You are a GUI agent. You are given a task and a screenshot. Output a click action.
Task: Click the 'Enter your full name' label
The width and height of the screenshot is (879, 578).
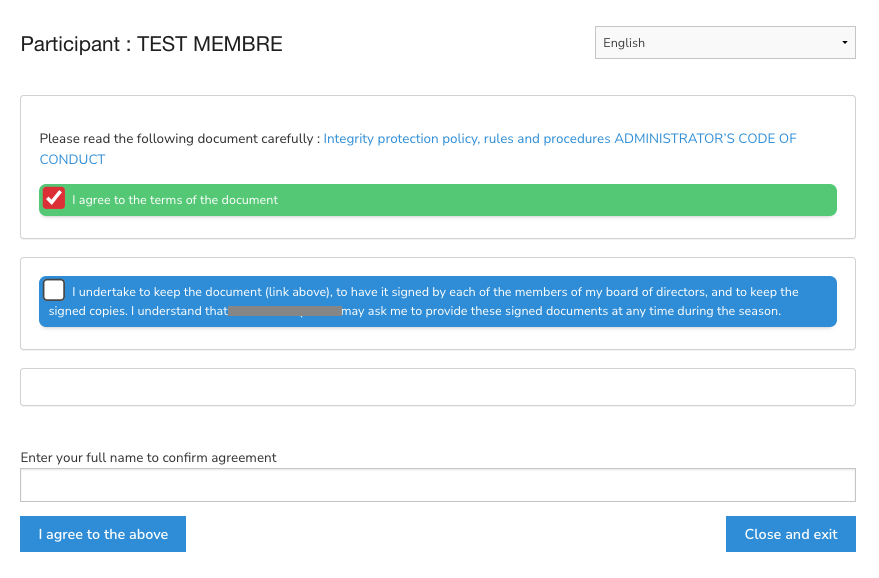149,458
